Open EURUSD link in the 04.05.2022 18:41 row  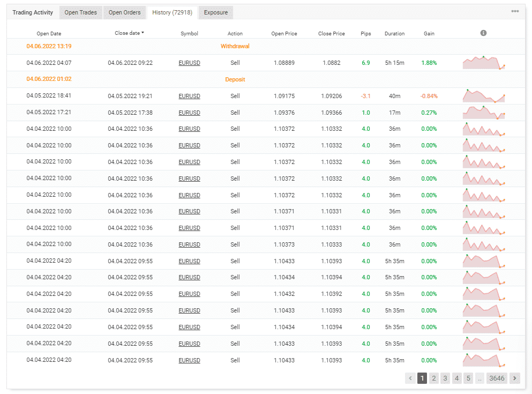[x=189, y=96]
